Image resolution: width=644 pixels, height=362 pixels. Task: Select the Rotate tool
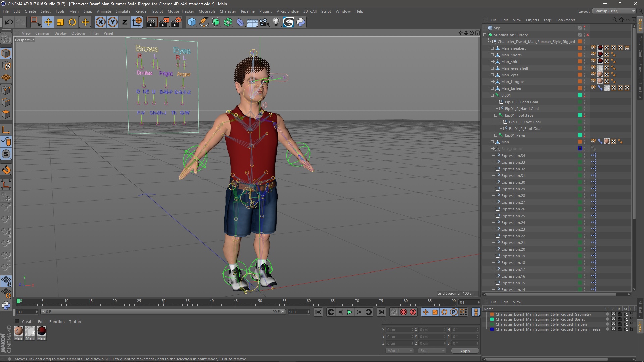click(x=72, y=22)
